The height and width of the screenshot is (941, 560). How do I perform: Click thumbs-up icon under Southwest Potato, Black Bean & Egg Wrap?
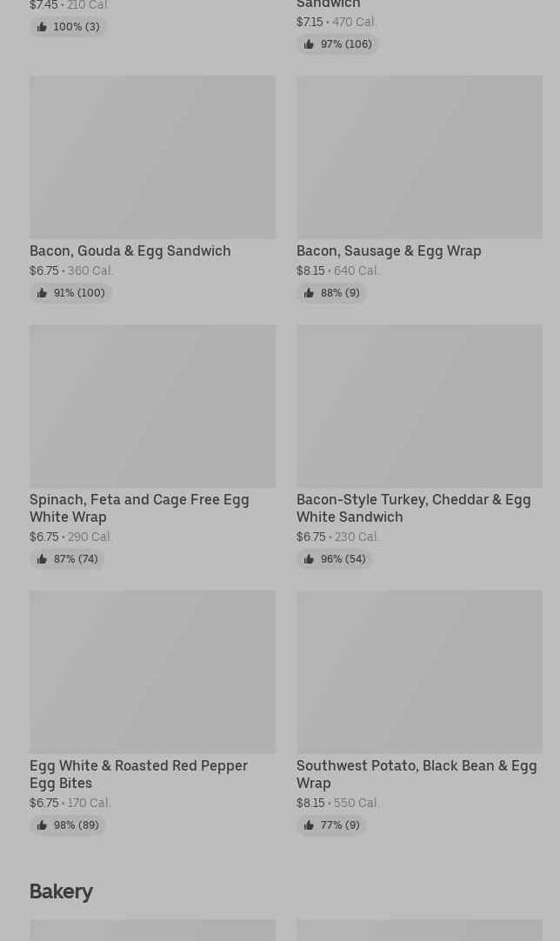[309, 825]
